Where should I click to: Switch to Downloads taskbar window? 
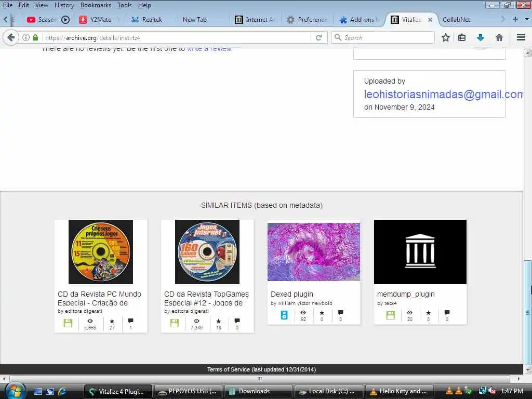(258, 391)
